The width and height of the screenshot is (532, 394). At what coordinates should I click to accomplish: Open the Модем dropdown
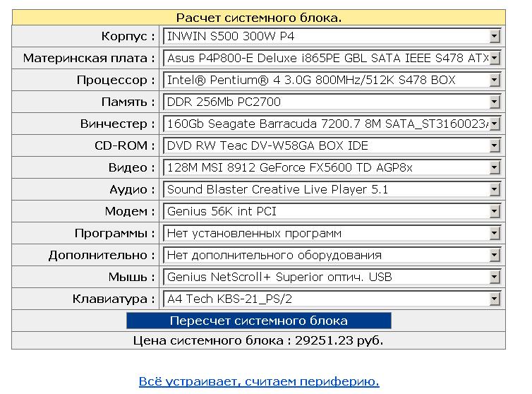(332, 211)
